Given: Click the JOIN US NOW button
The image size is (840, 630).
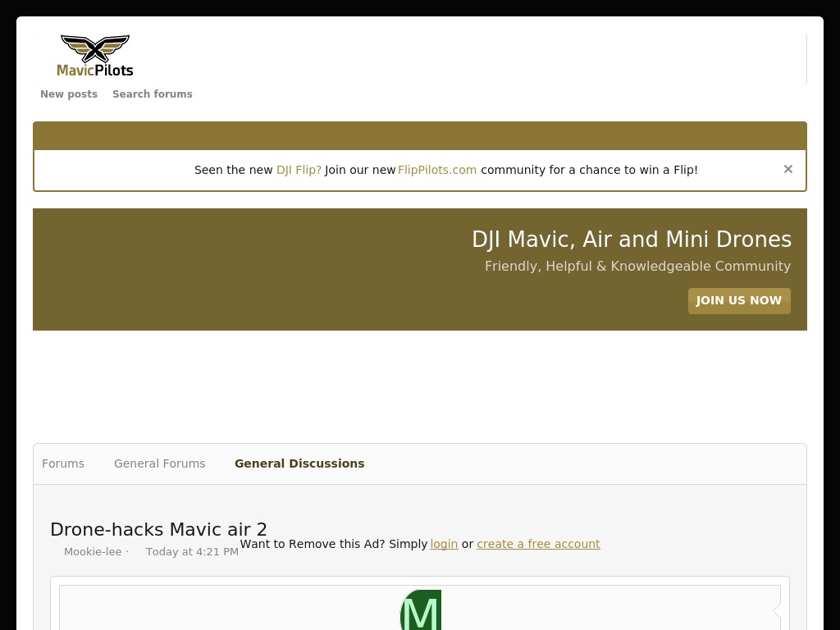Looking at the screenshot, I should 739,300.
